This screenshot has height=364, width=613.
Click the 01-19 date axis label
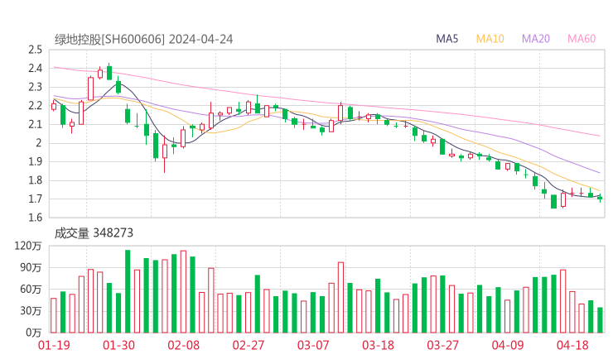tap(54, 345)
